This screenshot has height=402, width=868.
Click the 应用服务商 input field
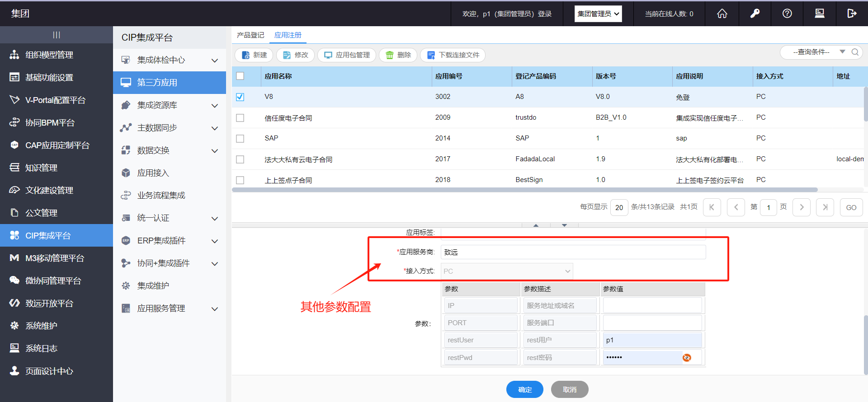(x=573, y=252)
